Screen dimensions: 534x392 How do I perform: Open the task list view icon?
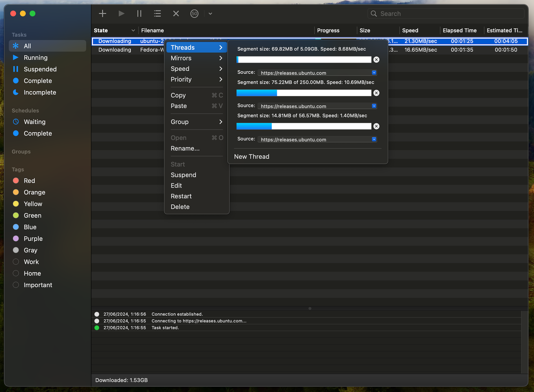158,14
